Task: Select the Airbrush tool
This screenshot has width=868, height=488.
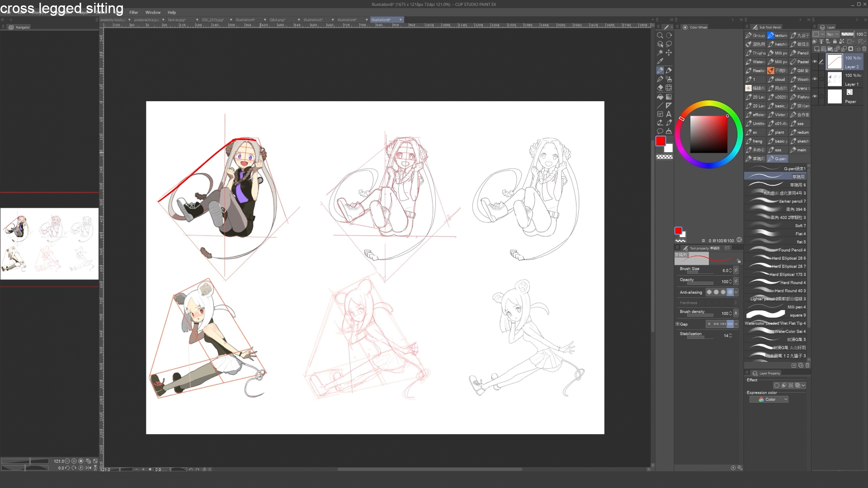Action: [669, 79]
